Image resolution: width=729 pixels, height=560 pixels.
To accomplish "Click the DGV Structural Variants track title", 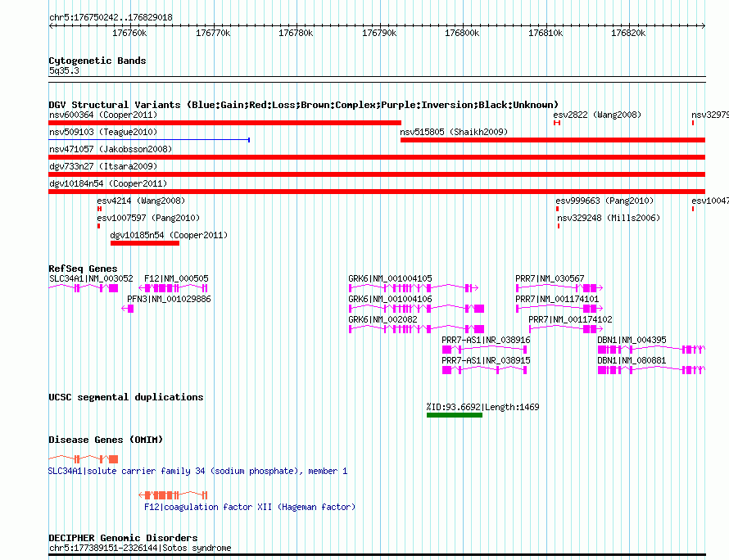I will (x=303, y=105).
